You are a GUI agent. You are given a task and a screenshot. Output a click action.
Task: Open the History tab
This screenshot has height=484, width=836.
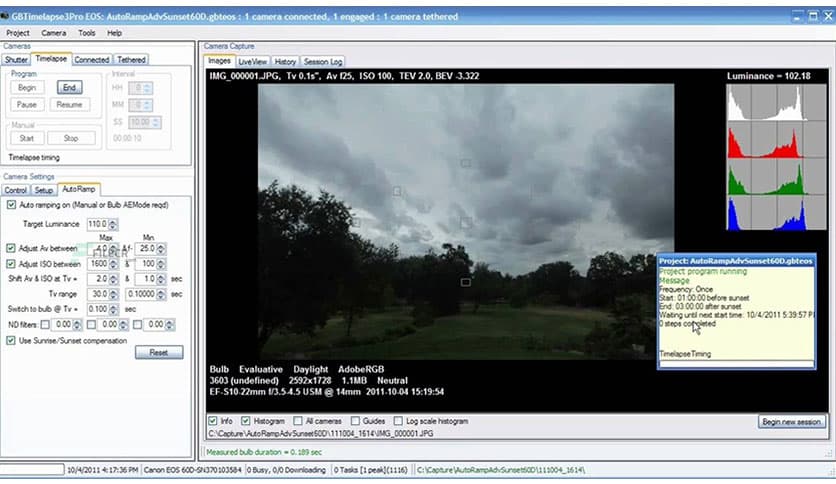click(x=285, y=62)
